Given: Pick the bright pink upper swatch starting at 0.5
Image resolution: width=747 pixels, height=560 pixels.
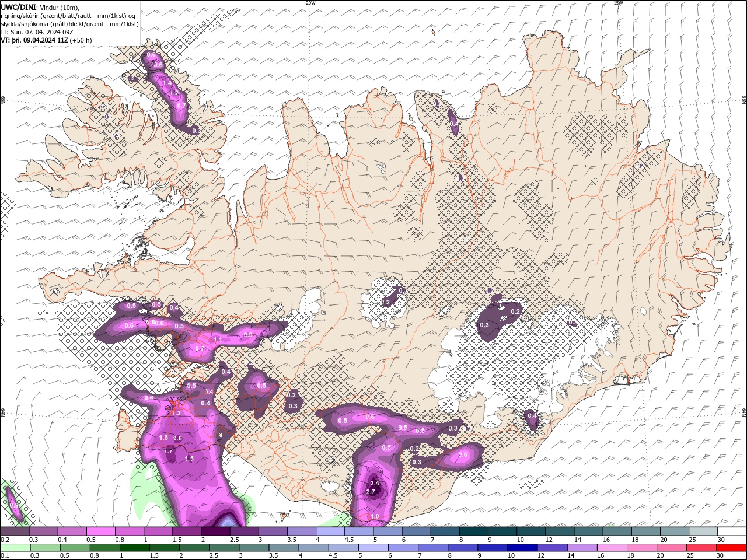Looking at the screenshot, I should pyautogui.click(x=100, y=531).
